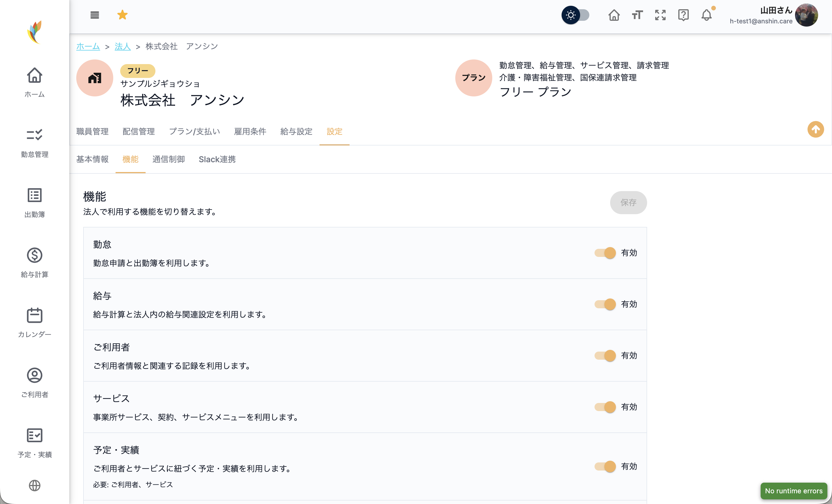Open 給与計算 in the sidebar

(x=34, y=262)
